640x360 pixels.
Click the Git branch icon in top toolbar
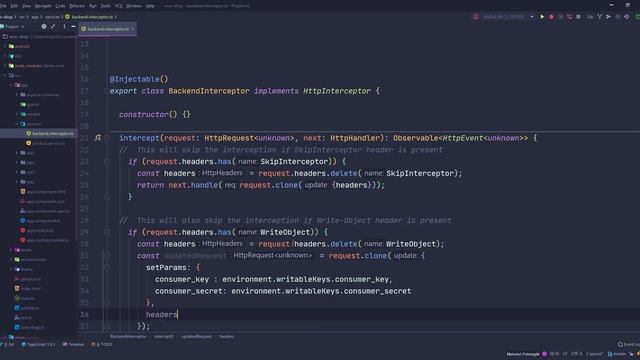[600, 17]
